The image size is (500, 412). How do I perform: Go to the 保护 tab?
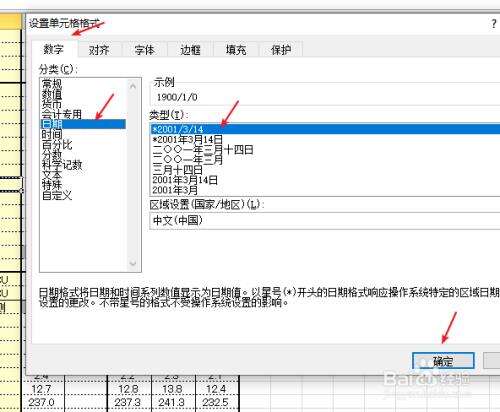pos(281,50)
